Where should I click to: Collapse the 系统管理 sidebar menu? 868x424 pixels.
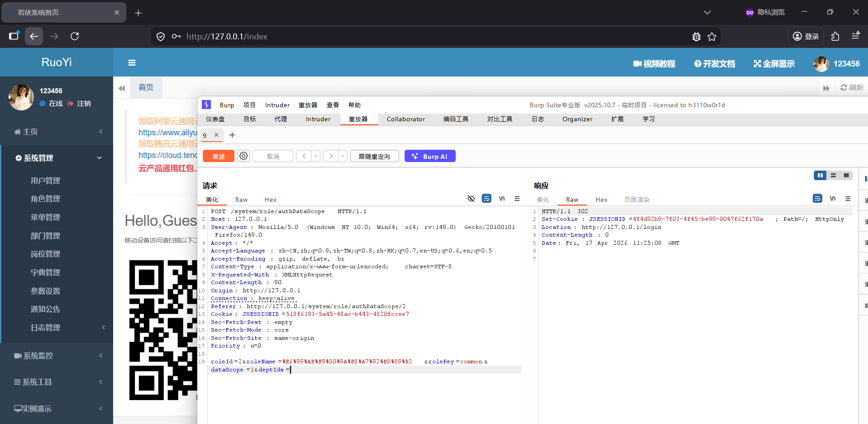coord(57,158)
